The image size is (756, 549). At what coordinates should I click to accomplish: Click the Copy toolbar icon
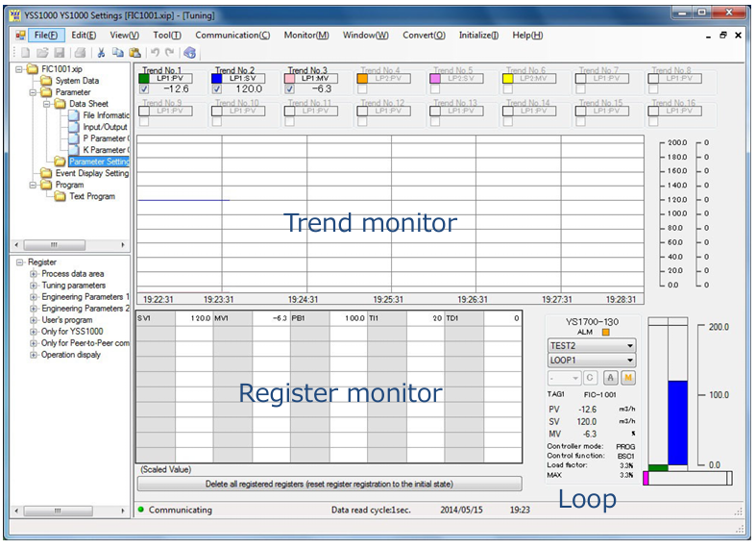point(118,53)
